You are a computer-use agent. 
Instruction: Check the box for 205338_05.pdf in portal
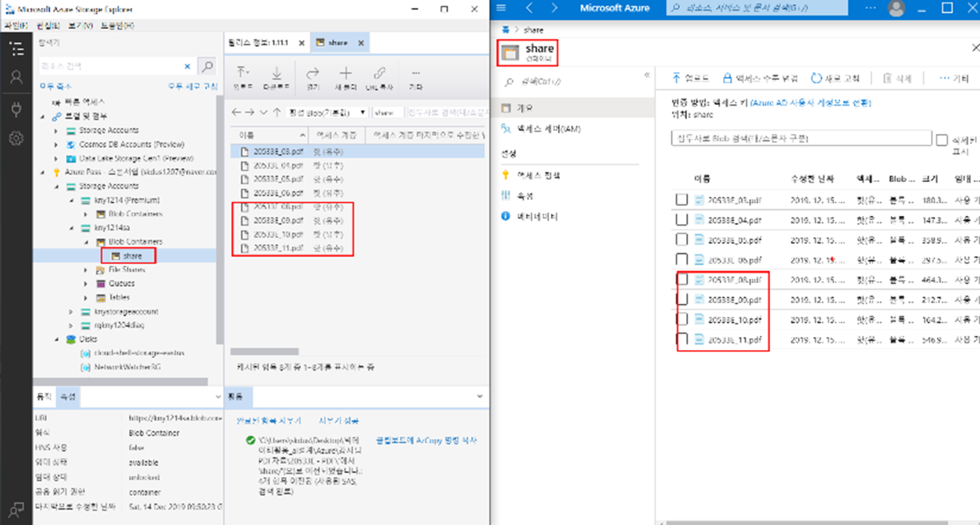682,239
